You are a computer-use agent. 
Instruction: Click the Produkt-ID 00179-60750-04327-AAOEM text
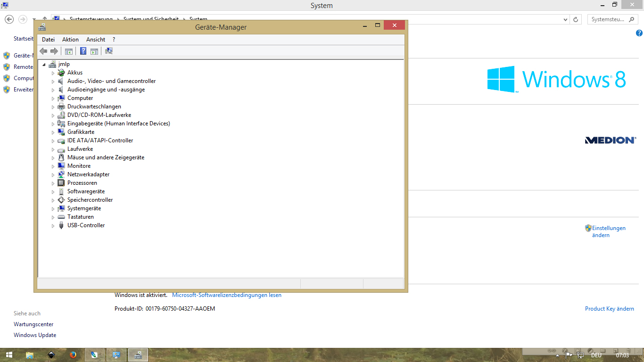coord(165,309)
